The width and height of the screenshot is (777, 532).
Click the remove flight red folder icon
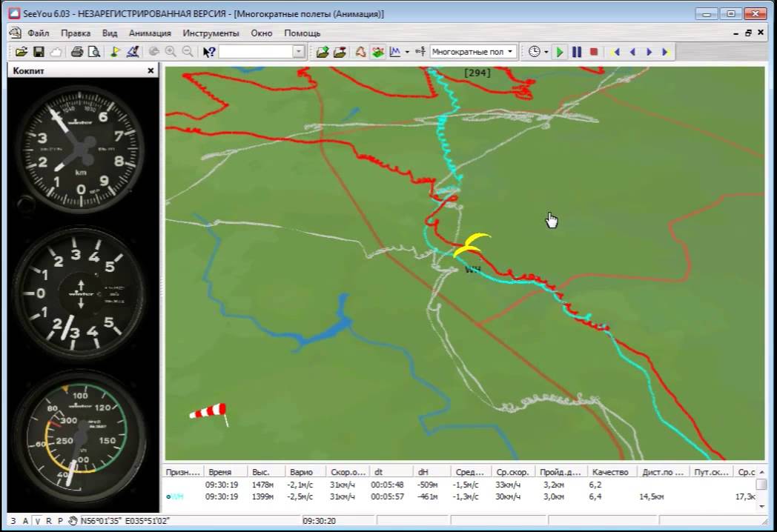(340, 52)
